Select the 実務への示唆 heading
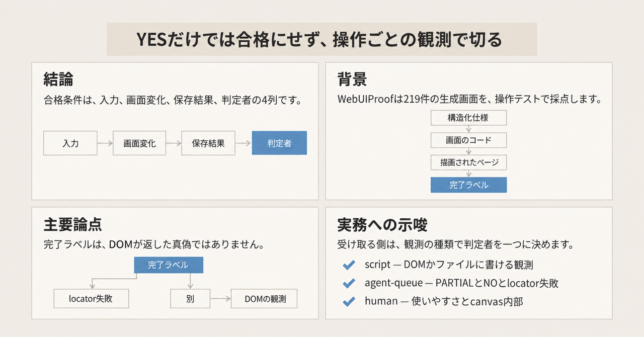The width and height of the screenshot is (644, 337). click(x=382, y=224)
